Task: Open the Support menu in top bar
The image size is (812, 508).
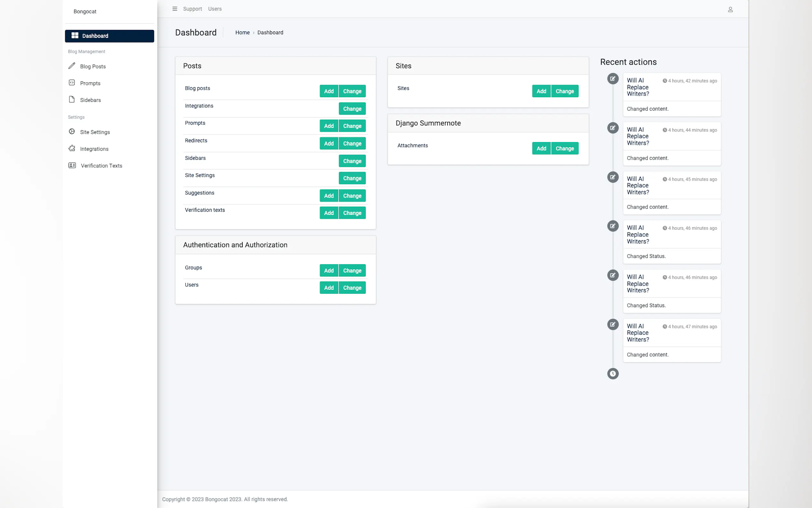Action: pyautogui.click(x=192, y=9)
